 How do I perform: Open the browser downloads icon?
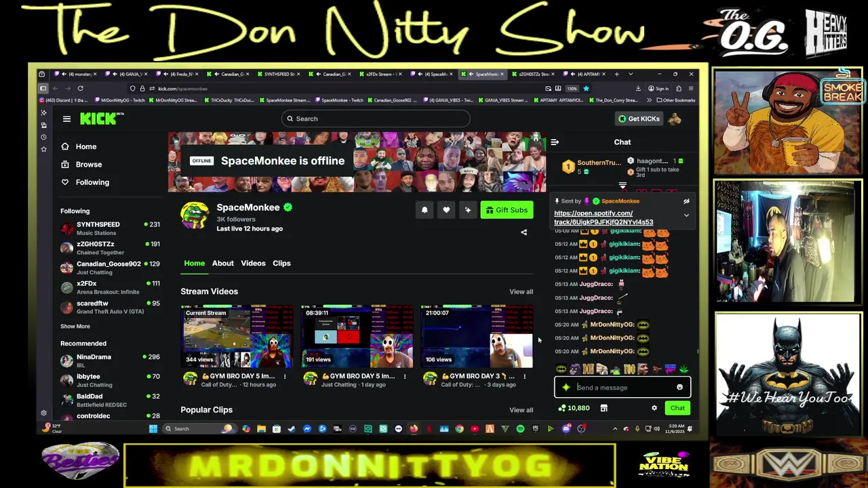pyautogui.click(x=638, y=88)
